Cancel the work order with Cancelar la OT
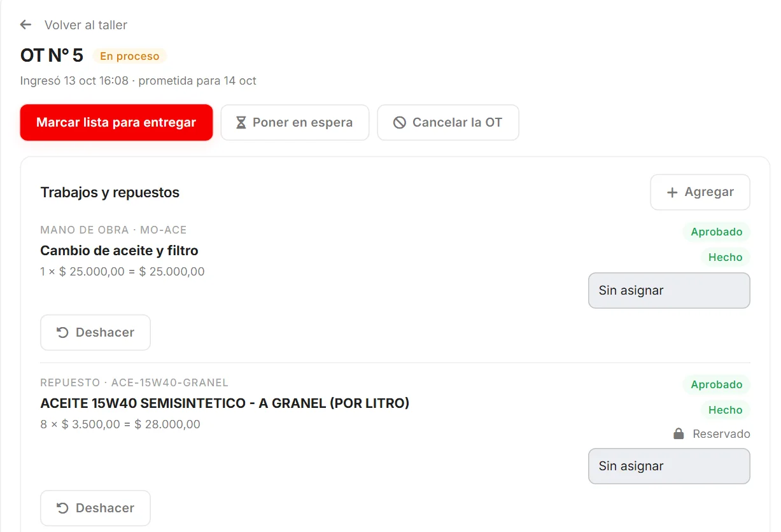The image size is (781, 532). click(448, 122)
